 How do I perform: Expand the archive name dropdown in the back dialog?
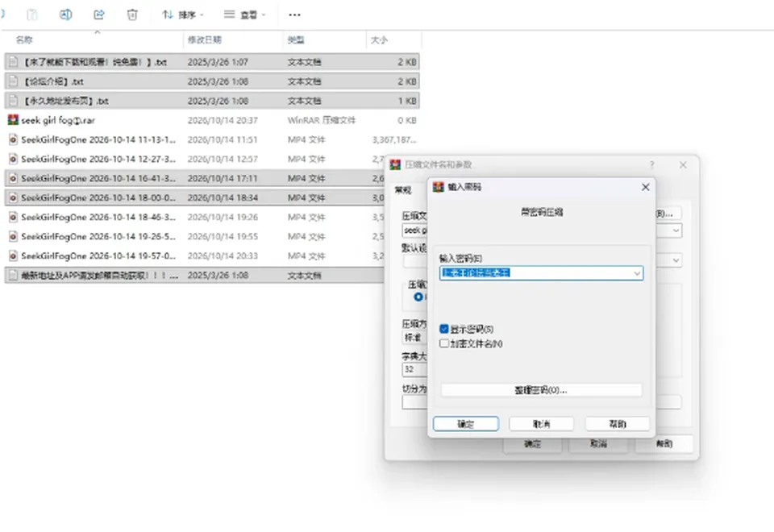click(676, 231)
